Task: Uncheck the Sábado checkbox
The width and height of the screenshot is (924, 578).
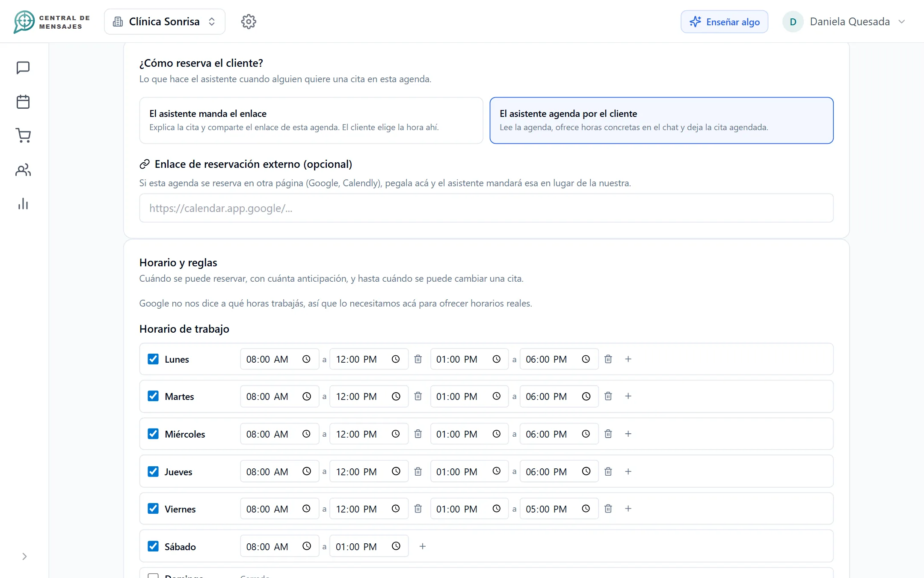Action: click(153, 546)
